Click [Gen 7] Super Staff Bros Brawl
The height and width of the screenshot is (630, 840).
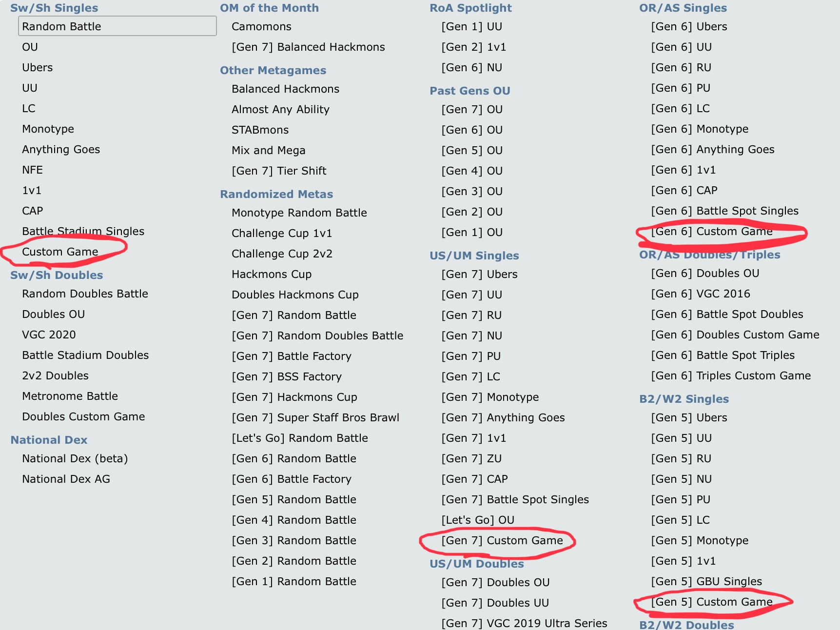click(x=315, y=417)
